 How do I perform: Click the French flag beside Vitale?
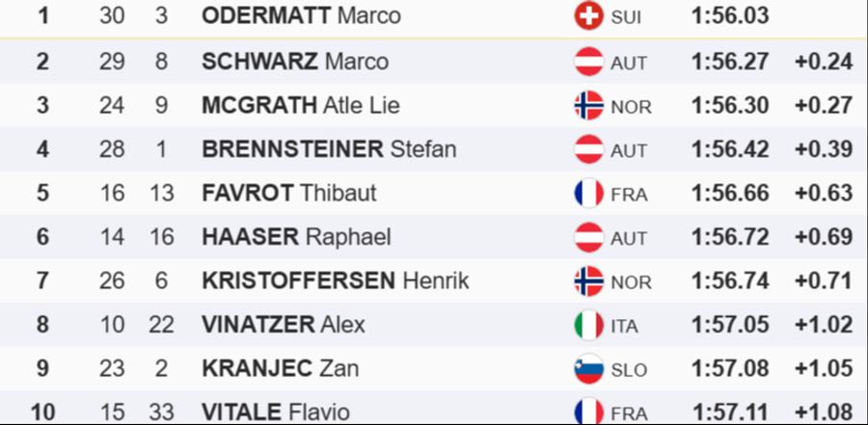click(588, 412)
